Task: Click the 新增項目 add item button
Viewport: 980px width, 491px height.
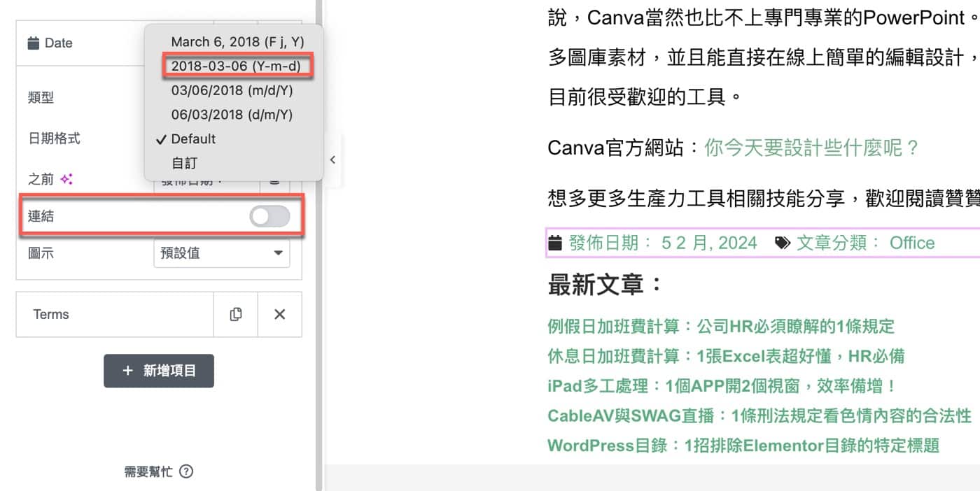Action: coord(159,371)
